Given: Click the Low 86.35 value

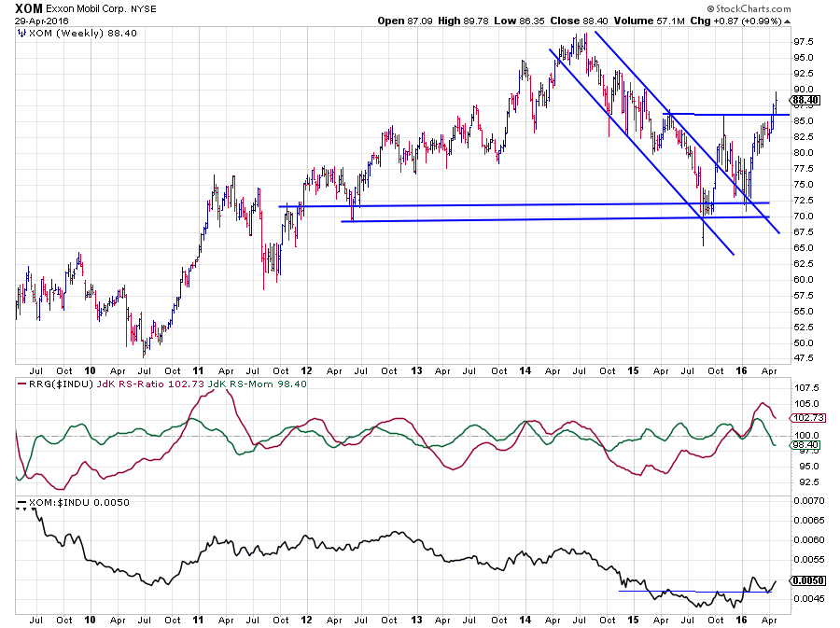Looking at the screenshot, I should [x=519, y=21].
